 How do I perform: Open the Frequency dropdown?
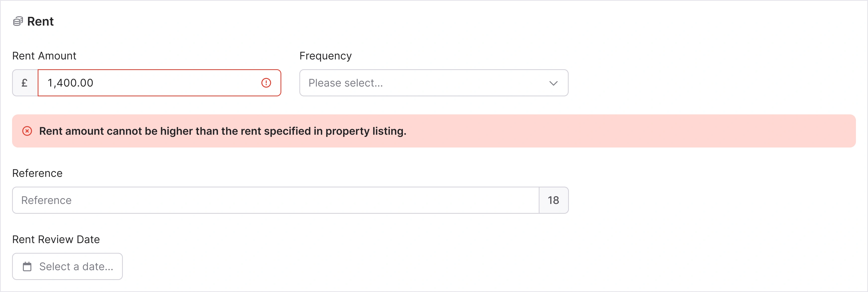pyautogui.click(x=433, y=83)
